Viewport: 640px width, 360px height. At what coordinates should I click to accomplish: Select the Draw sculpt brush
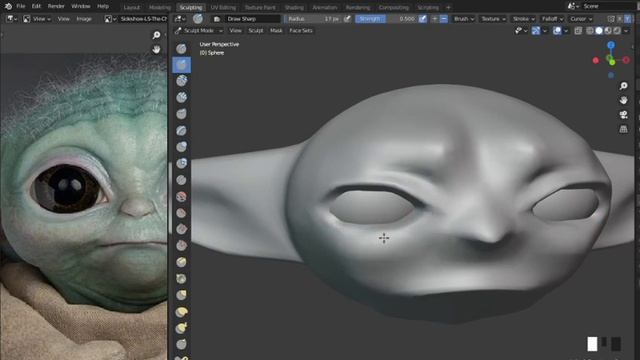point(181,49)
